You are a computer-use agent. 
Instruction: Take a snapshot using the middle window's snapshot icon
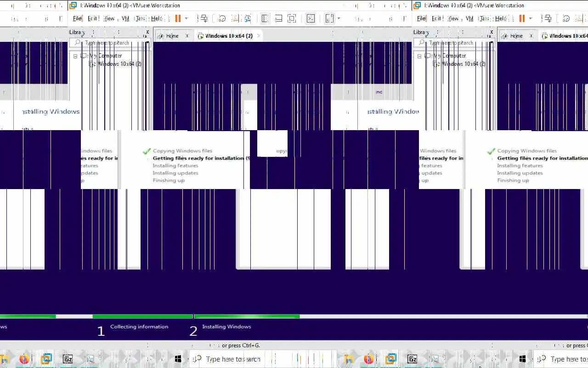[222, 18]
